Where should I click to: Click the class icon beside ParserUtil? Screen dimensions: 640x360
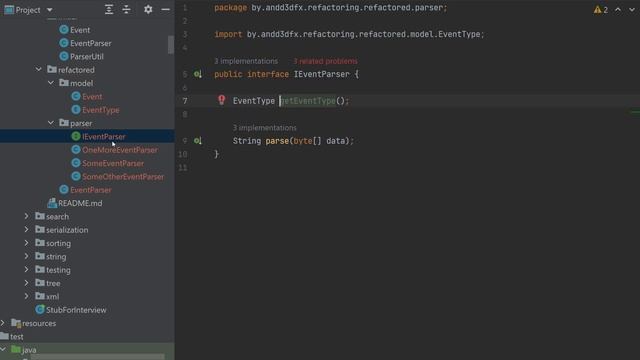click(x=64, y=56)
